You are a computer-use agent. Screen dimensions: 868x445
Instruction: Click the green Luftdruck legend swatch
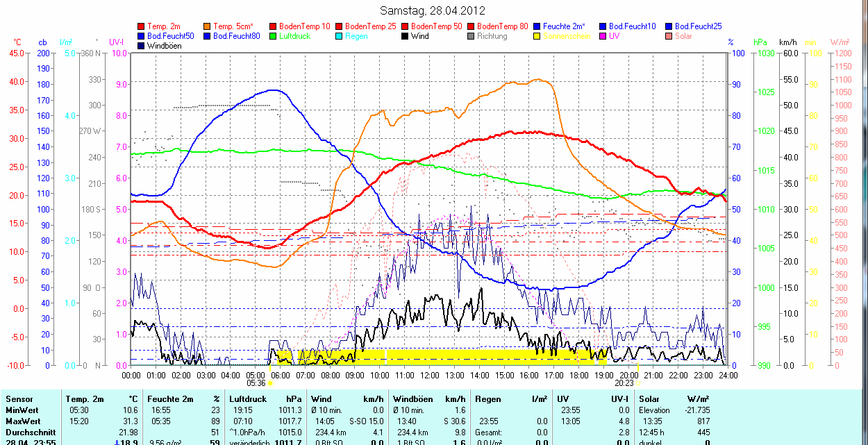(273, 36)
